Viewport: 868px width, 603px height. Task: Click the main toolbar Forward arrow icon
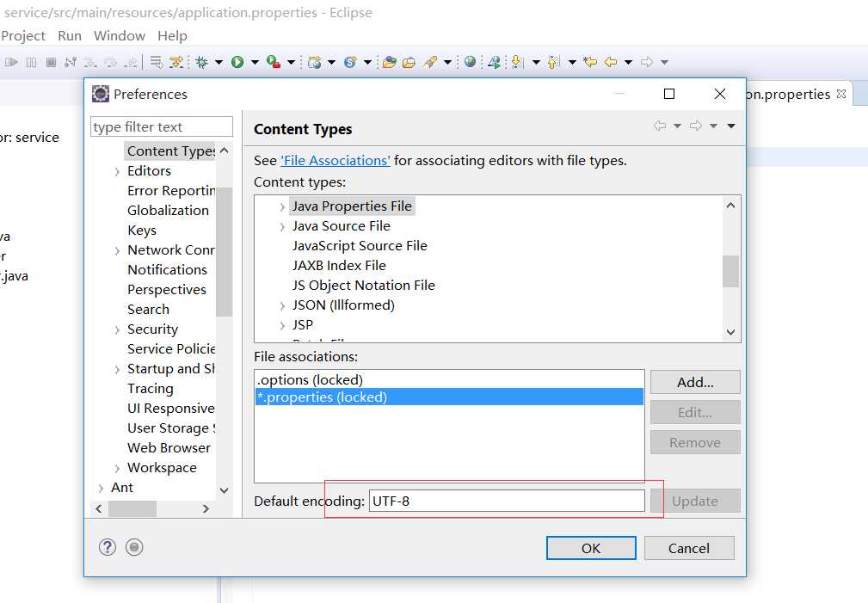(x=647, y=62)
